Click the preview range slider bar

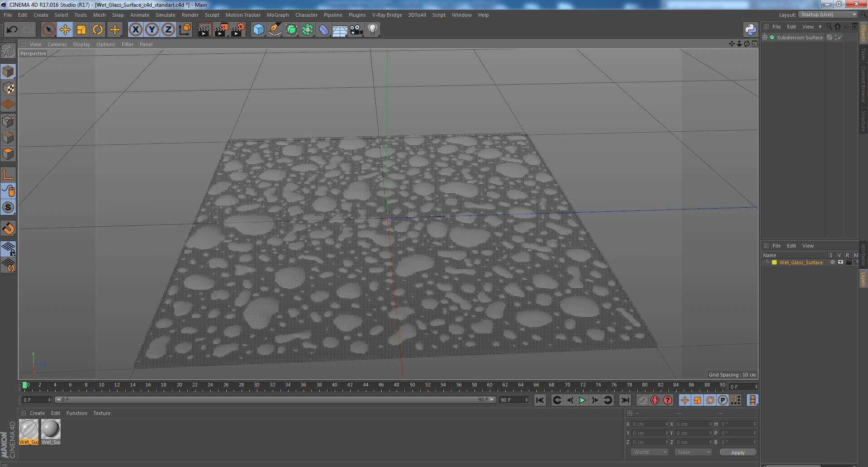pos(275,400)
